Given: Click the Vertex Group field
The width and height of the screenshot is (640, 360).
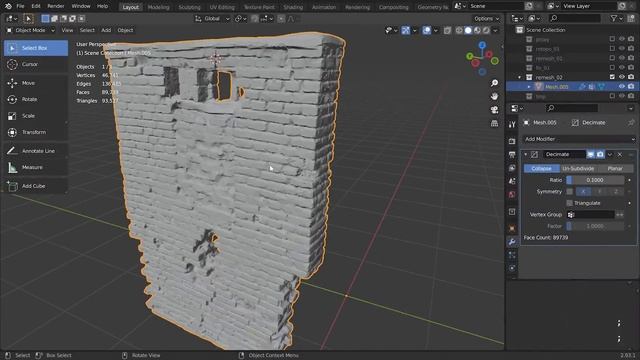Looking at the screenshot, I should 591,214.
